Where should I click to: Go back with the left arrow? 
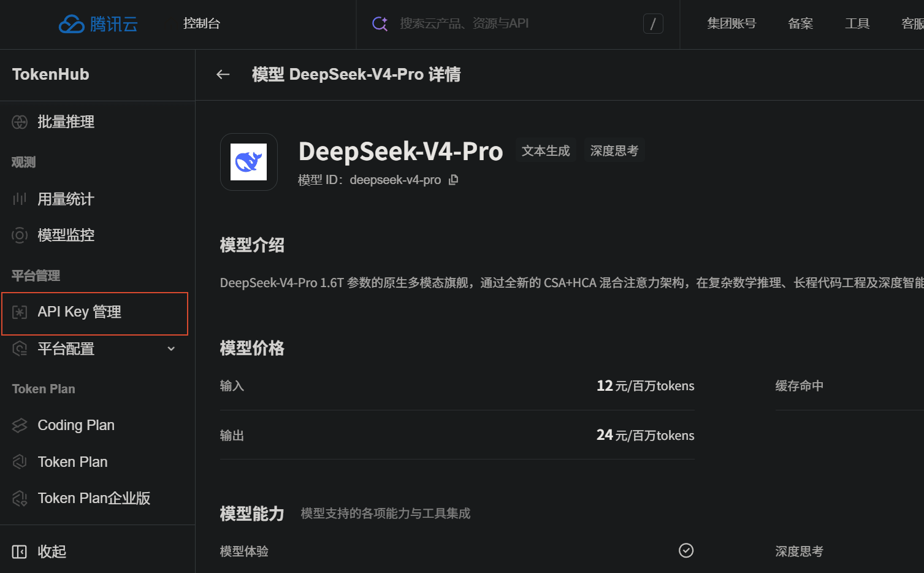(223, 74)
